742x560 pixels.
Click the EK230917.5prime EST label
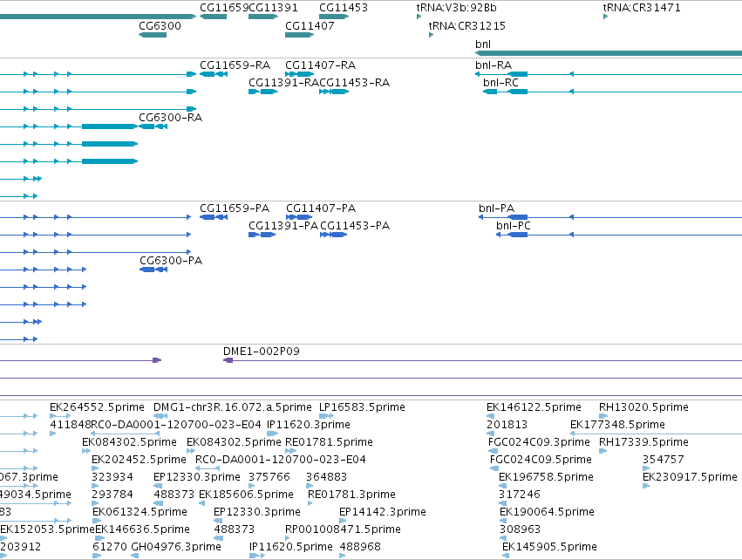(x=690, y=477)
